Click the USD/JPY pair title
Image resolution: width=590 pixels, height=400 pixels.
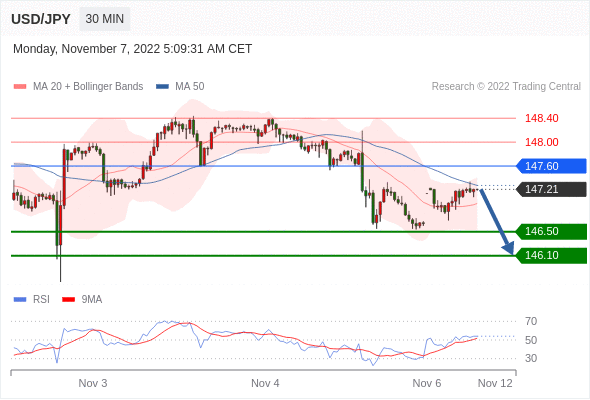point(41,19)
